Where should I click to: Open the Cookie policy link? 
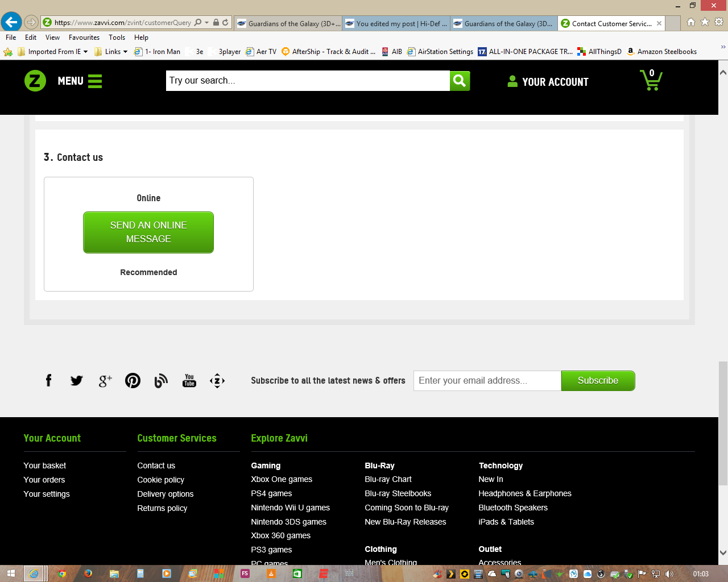tap(160, 480)
